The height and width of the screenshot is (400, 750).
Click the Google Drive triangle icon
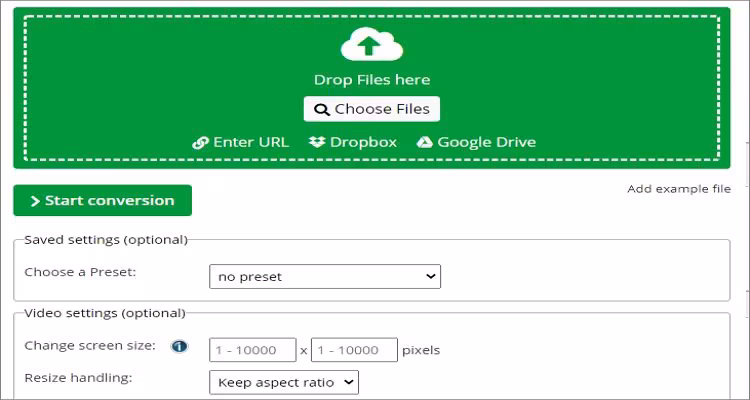425,142
